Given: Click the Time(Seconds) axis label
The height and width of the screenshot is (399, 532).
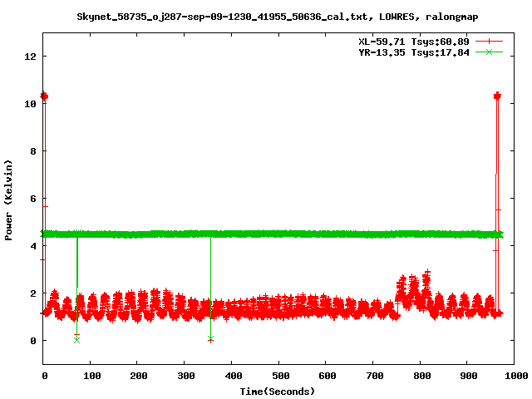Looking at the screenshot, I should tap(277, 392).
